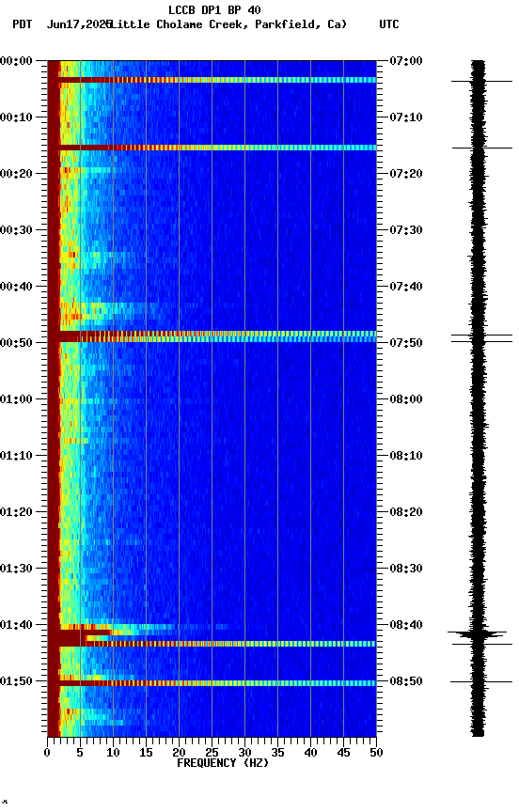519x812 pixels.
Task: Click the '00:00' PDT time label
Action: click(16, 61)
